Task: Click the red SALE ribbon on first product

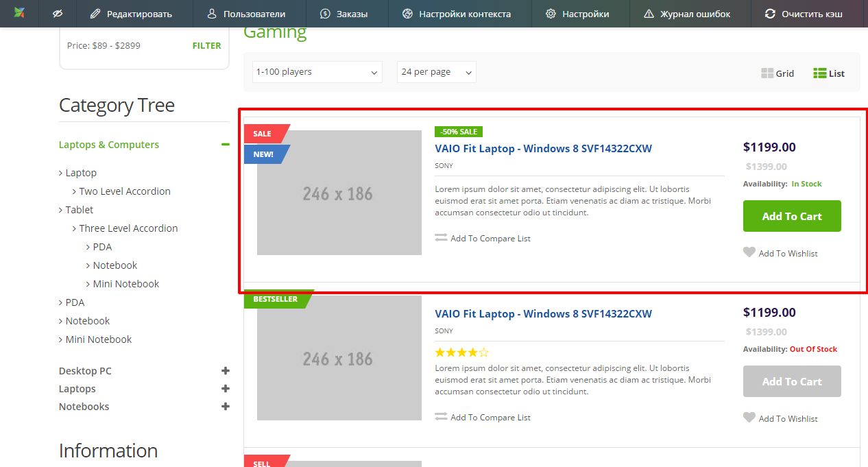Action: (266, 134)
